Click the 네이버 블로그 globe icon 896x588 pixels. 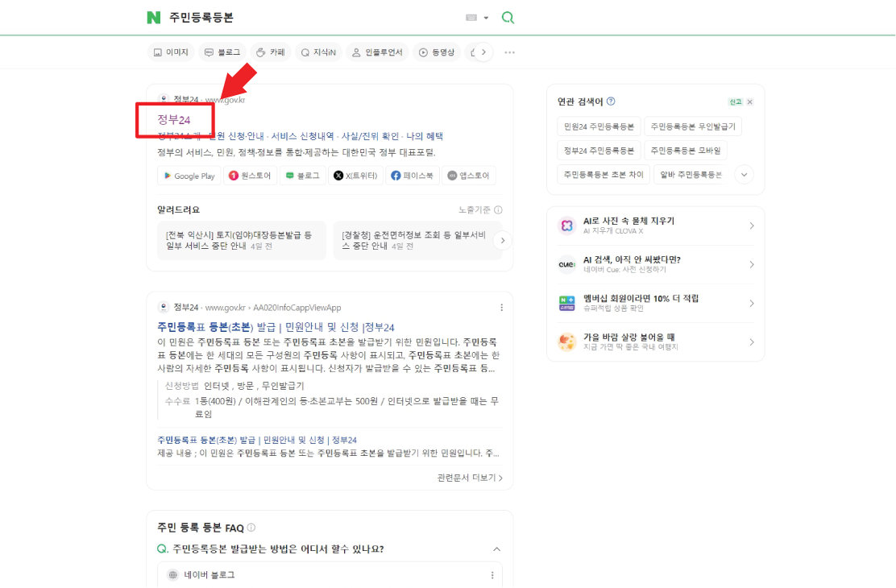[172, 575]
